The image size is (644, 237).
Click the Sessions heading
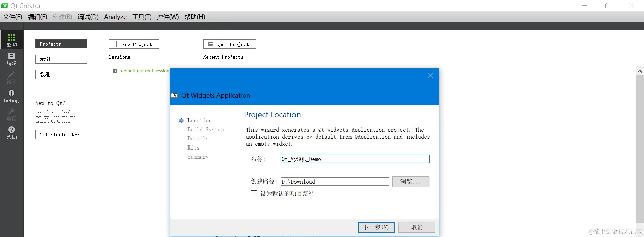[120, 57]
